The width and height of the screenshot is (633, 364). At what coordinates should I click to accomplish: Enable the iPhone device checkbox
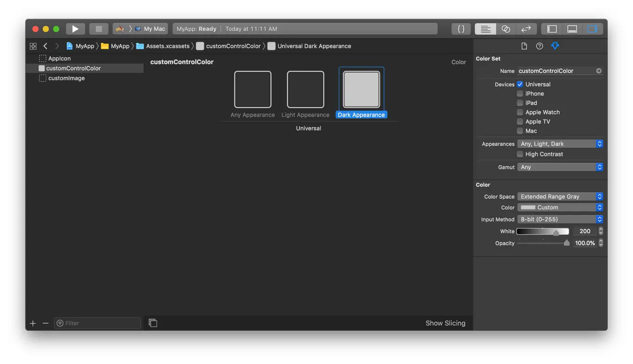tap(520, 94)
